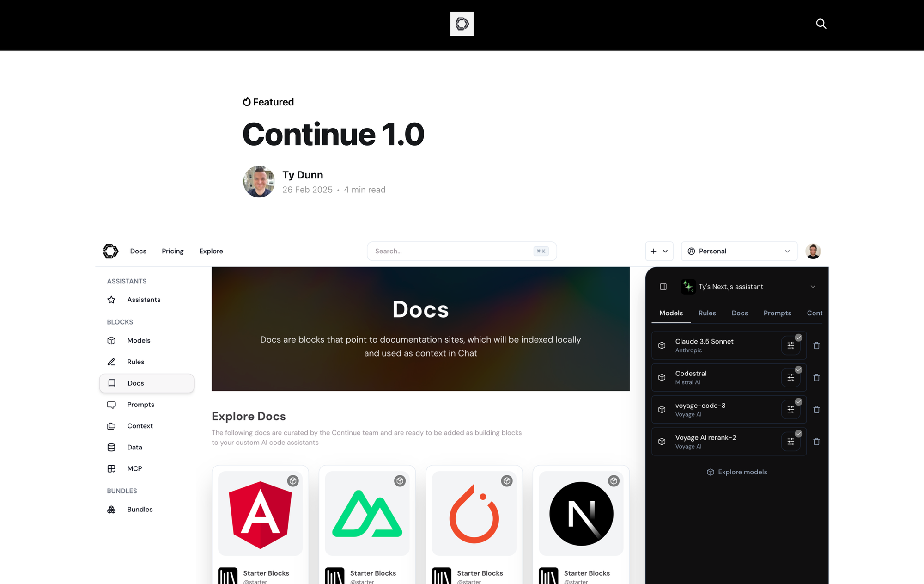Open Bundles in the sidebar
Screen dimensions: 924x584
click(x=140, y=509)
